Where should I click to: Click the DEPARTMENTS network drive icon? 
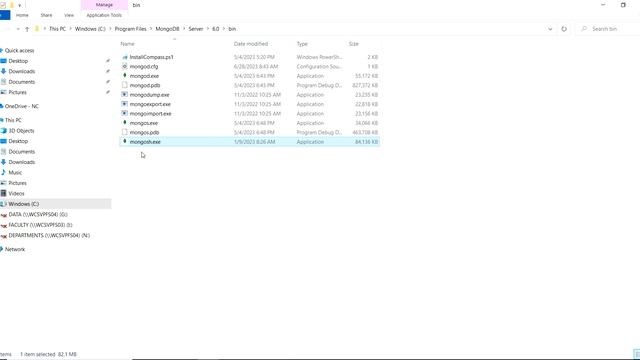pos(4,236)
